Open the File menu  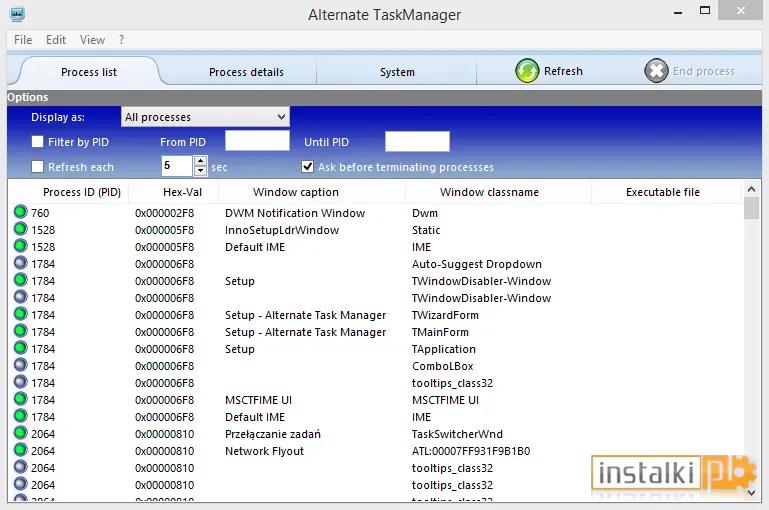(x=23, y=40)
